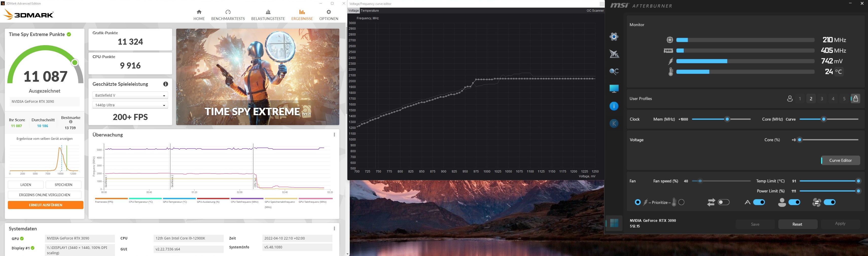Click the LADEN button
Viewport: 868px width, 256px height.
(26, 185)
